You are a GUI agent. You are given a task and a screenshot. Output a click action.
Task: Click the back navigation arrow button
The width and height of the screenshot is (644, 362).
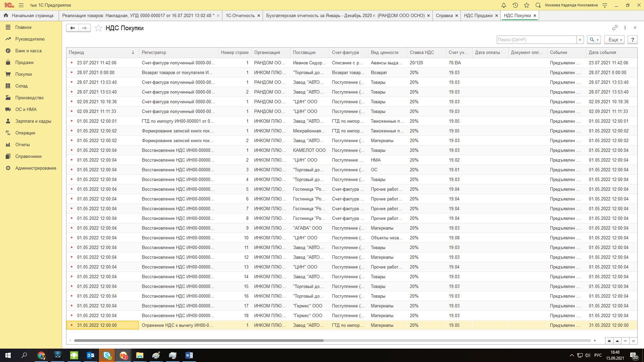[x=72, y=28]
